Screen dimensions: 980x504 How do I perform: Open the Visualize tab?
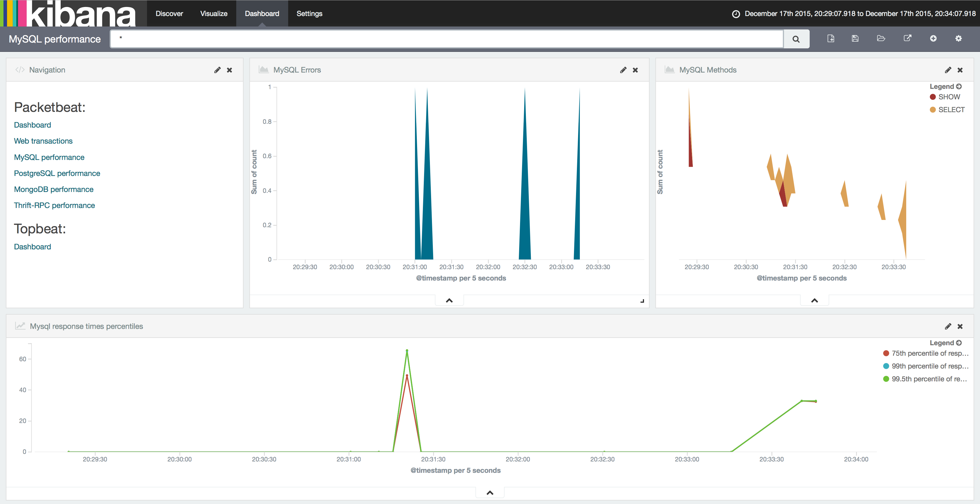click(x=214, y=14)
